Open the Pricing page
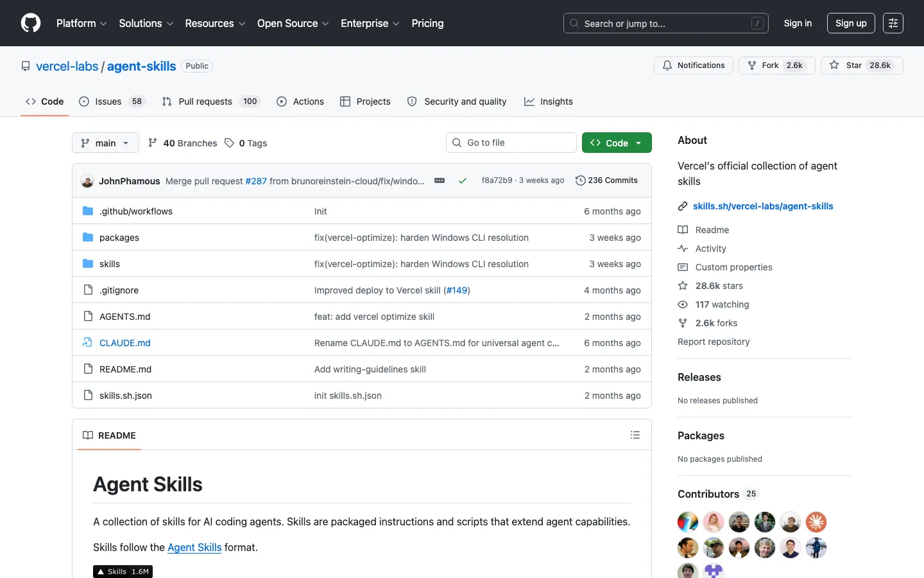924x578 pixels. [x=427, y=23]
